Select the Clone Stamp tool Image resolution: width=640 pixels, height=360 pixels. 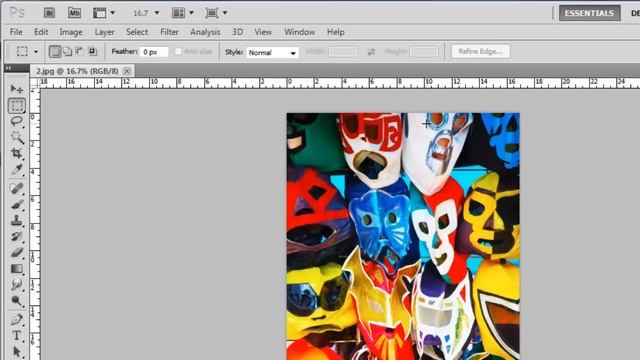(x=17, y=220)
